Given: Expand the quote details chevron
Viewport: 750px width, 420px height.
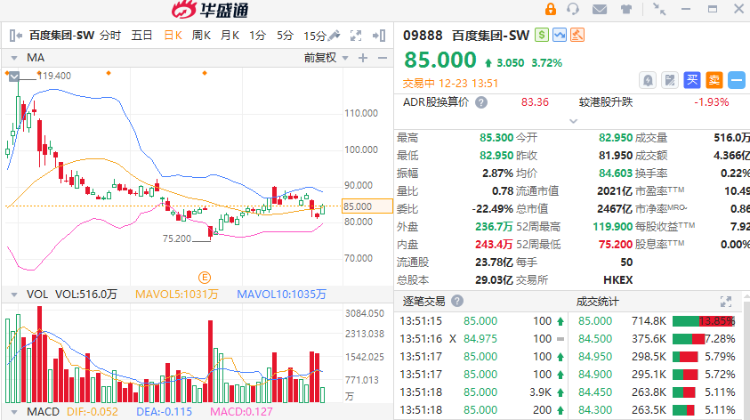Looking at the screenshot, I should 573,121.
